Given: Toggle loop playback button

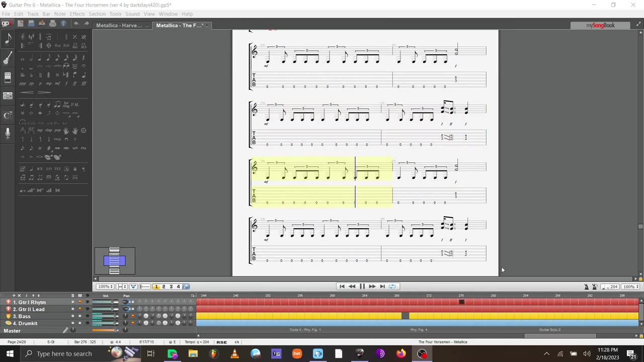Looking at the screenshot, I should 392,287.
